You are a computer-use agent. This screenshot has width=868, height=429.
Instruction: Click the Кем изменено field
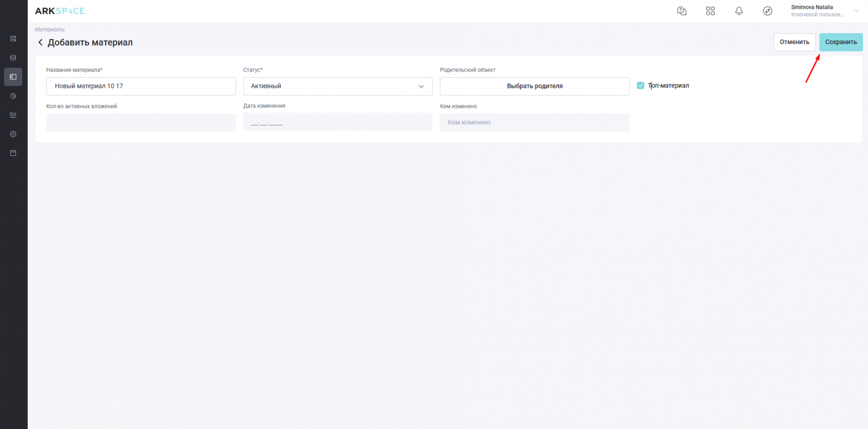(534, 122)
